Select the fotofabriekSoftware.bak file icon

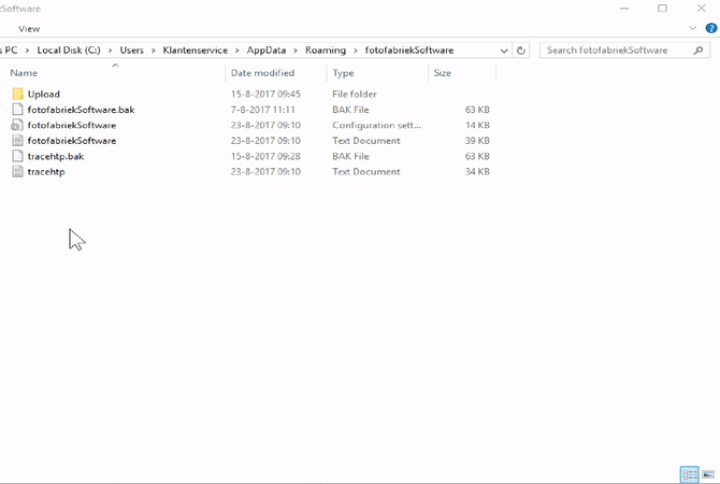click(x=17, y=110)
